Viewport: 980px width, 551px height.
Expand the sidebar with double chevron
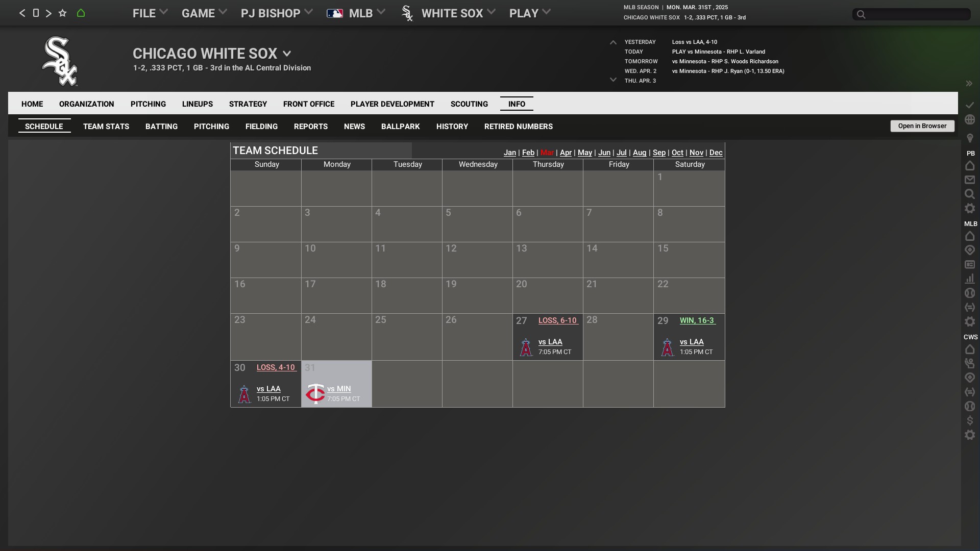coord(969,84)
